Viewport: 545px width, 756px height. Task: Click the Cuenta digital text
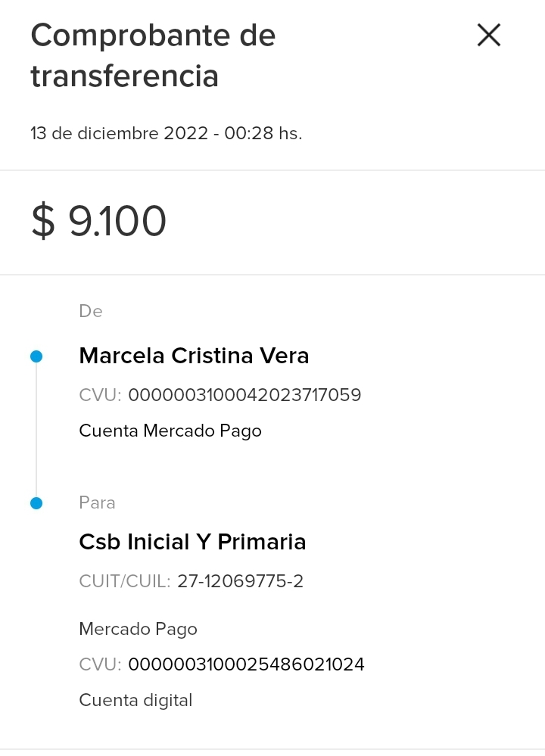[135, 700]
